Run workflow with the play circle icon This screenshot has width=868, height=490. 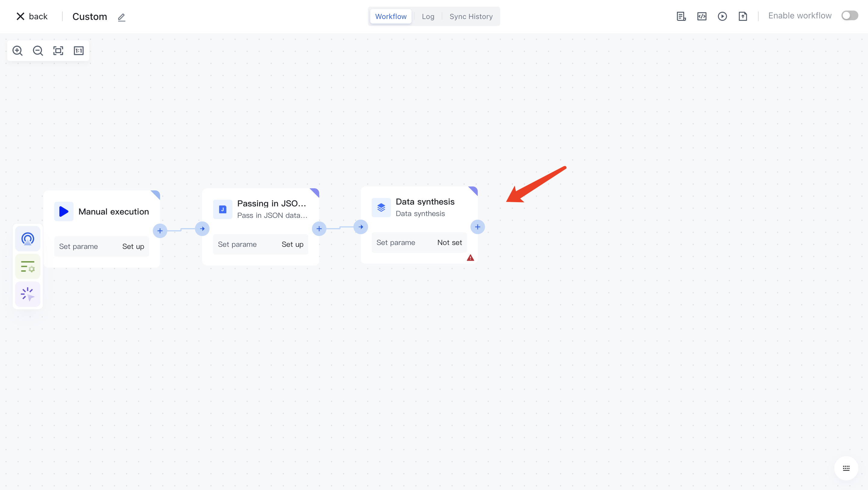pyautogui.click(x=722, y=16)
